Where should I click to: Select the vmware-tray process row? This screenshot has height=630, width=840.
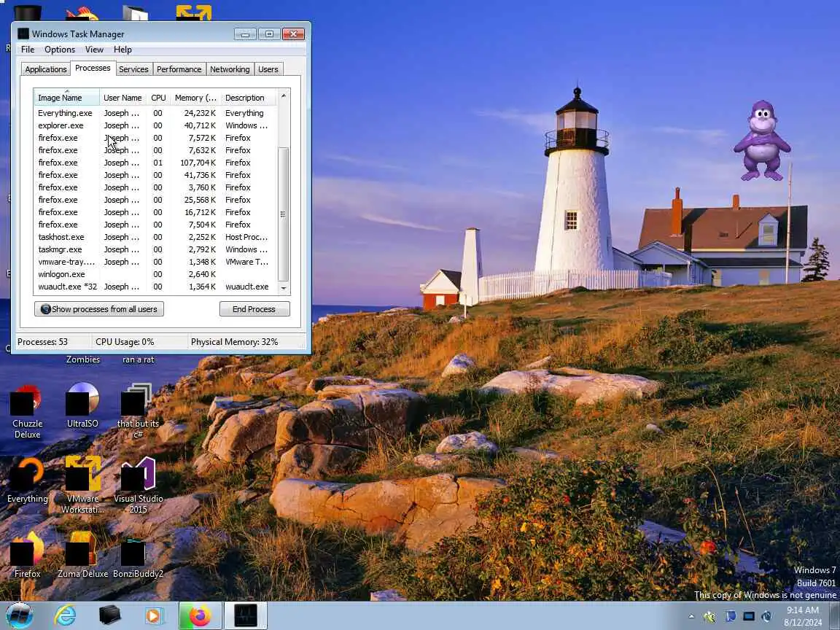pyautogui.click(x=155, y=262)
